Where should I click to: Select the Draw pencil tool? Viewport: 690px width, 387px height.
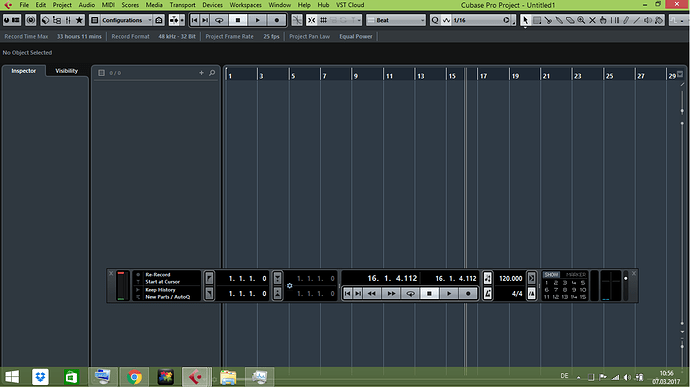click(x=626, y=20)
